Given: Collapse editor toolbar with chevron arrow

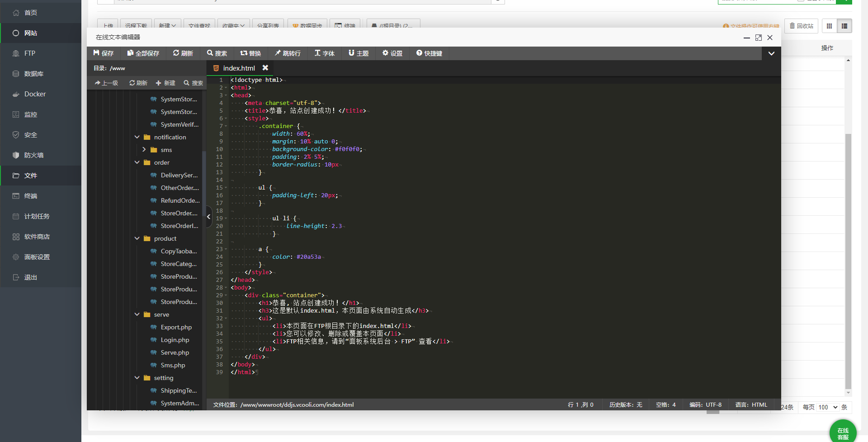Looking at the screenshot, I should click(771, 53).
